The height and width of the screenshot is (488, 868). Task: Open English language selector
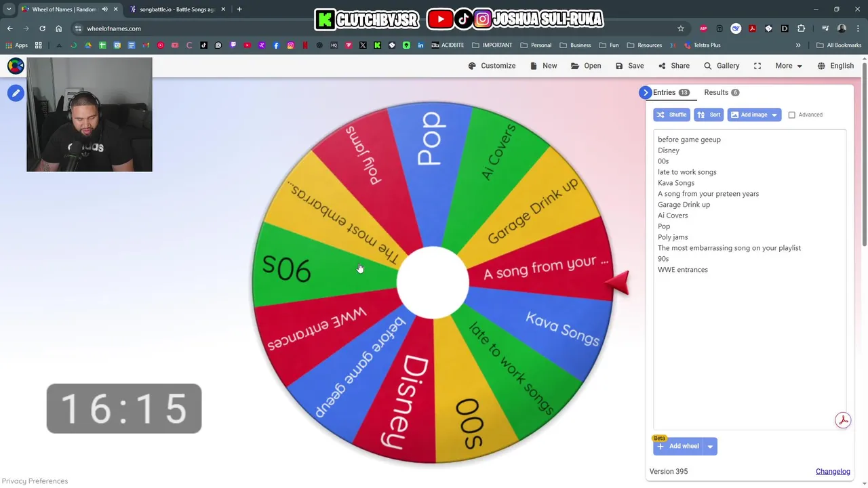835,66
